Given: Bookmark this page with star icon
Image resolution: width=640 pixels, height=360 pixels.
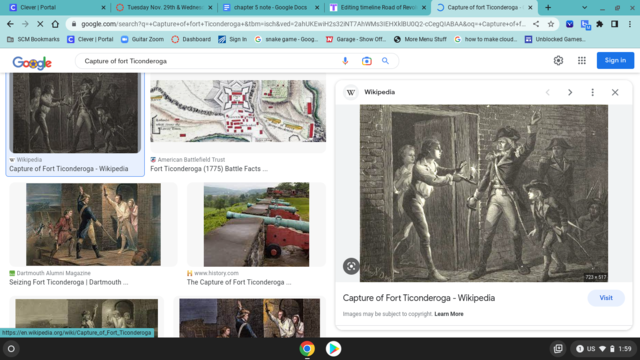Looking at the screenshot, I should (x=551, y=24).
